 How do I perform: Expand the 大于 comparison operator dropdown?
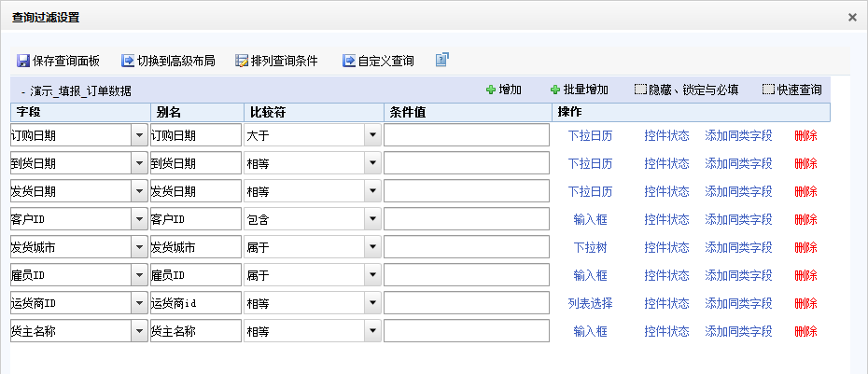[373, 135]
